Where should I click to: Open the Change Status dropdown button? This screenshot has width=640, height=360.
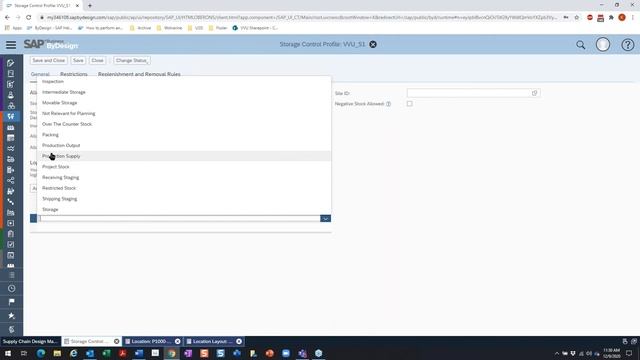click(x=131, y=60)
